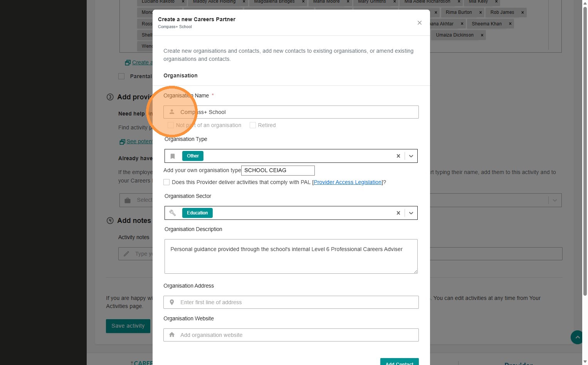
Task: Remove Mia Kelly from the list
Action: (496, 2)
